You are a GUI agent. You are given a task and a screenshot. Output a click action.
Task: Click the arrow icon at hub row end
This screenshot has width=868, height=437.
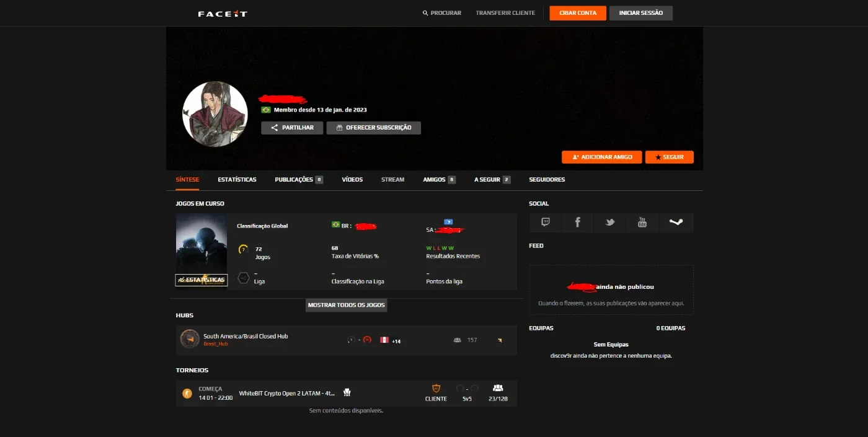[x=500, y=340]
